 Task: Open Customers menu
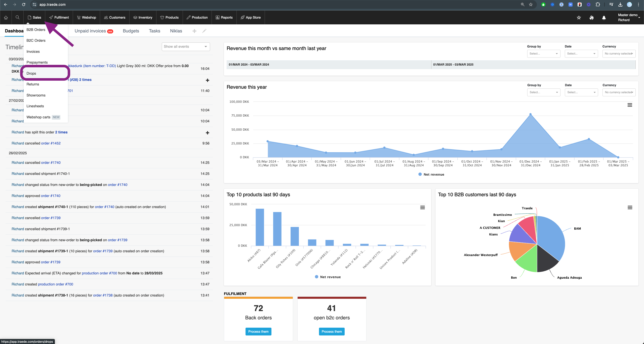[115, 17]
